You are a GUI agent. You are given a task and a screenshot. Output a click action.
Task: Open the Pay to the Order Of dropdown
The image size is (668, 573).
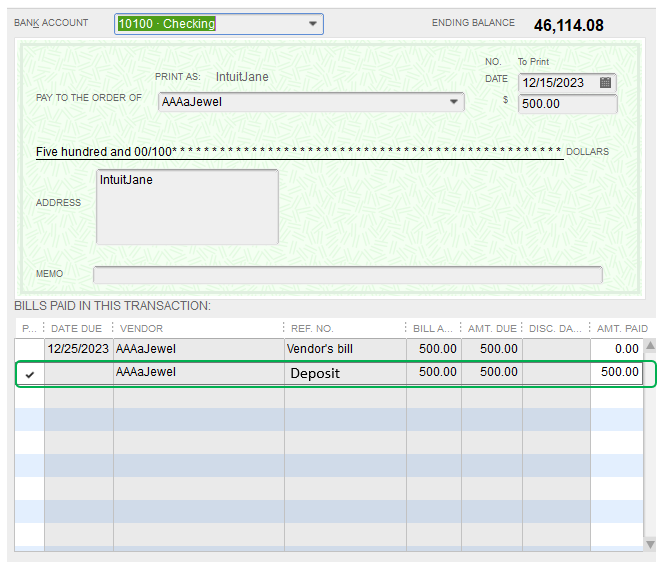[x=454, y=102]
